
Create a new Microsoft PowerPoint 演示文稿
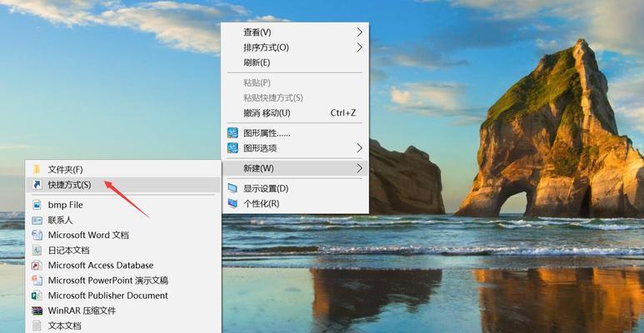point(122,281)
